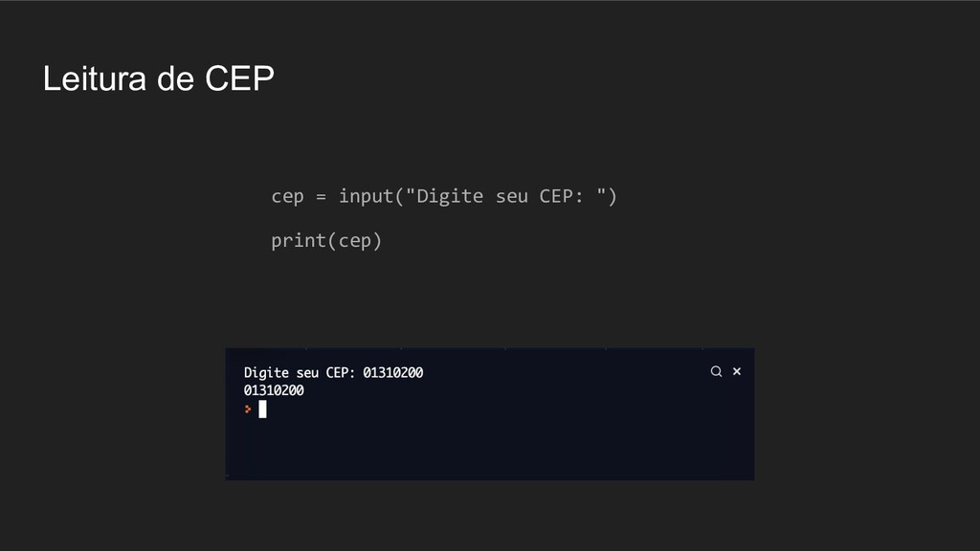Click 'cep' inside the print parentheses

tap(354, 242)
